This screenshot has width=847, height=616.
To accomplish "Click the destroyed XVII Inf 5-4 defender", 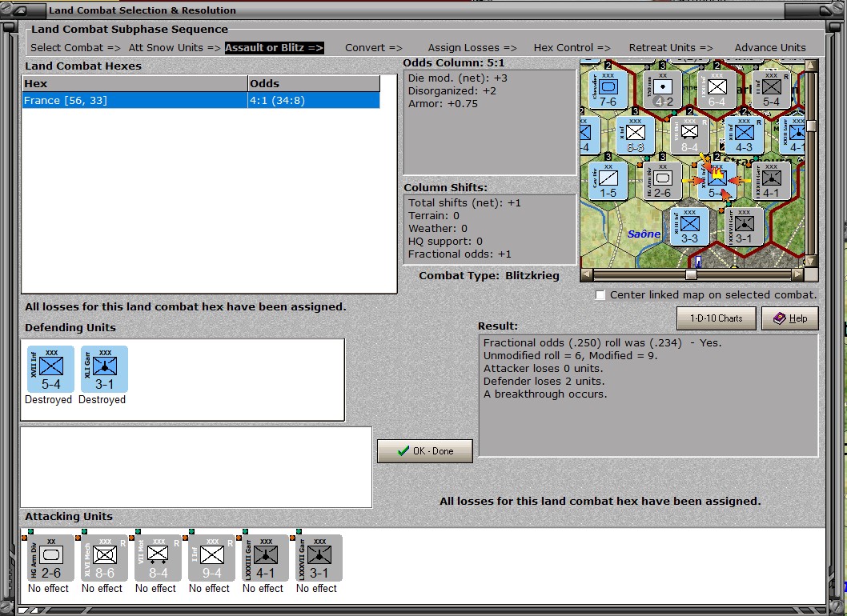I will [50, 370].
